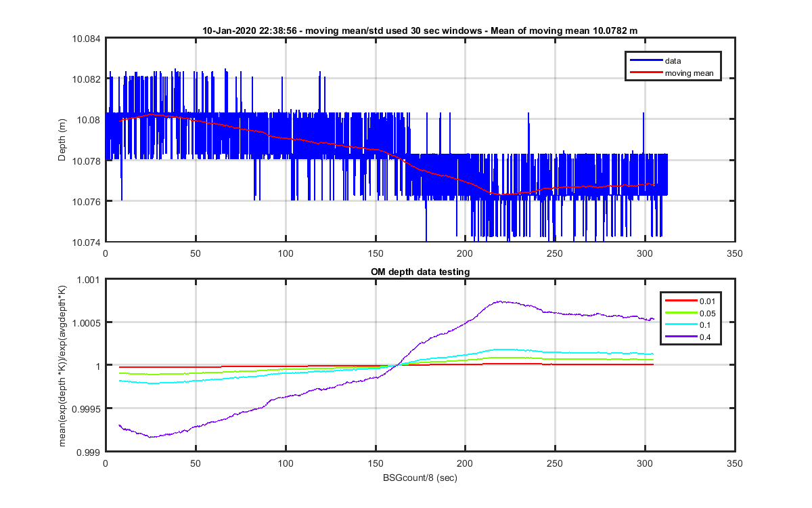Viewport: 812px width, 508px height.
Task: Click the 10.076 depth tick label
Action: coord(86,201)
